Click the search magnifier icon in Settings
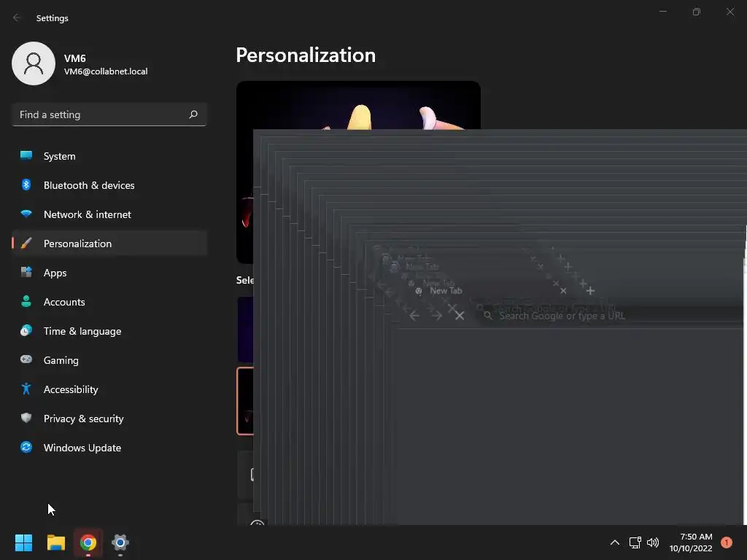This screenshot has width=747, height=560. point(193,114)
